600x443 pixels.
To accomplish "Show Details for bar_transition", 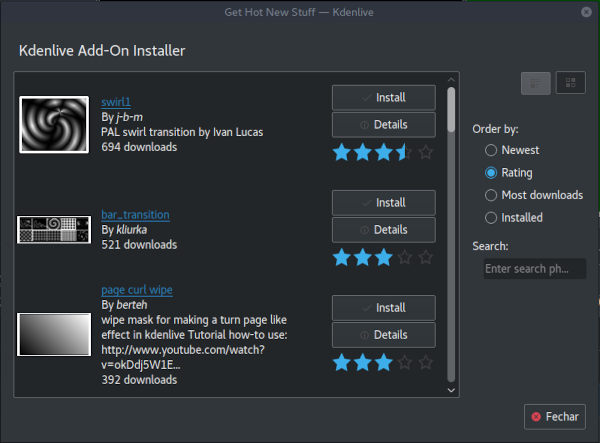I will 384,230.
